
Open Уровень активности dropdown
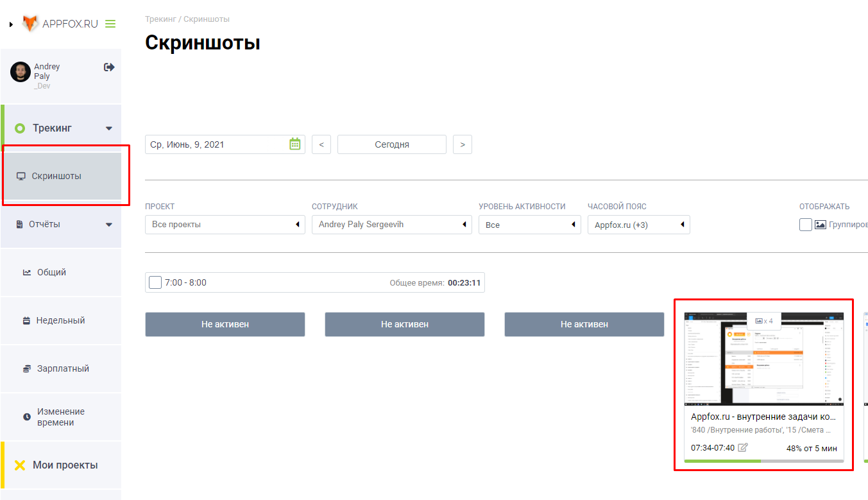click(x=530, y=225)
